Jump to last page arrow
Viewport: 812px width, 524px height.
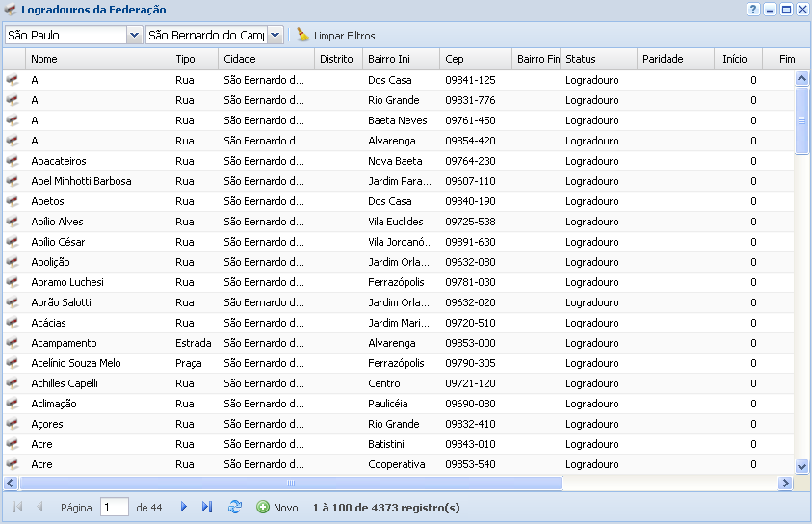[x=206, y=507]
